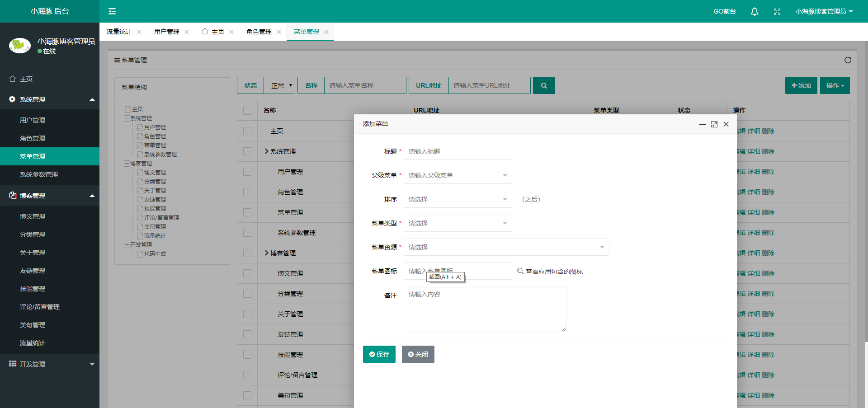868x408 pixels.
Task: Check the box for the 友链管理 row
Action: tap(247, 334)
